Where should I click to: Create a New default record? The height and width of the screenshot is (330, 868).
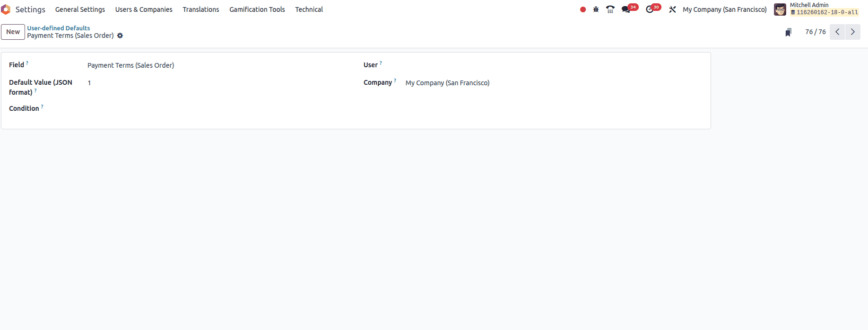pyautogui.click(x=13, y=32)
